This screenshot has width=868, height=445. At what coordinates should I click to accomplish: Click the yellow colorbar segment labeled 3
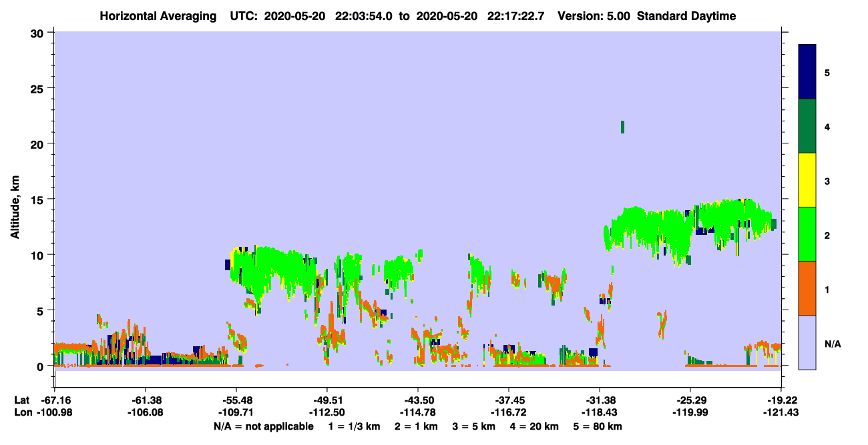coord(807,180)
